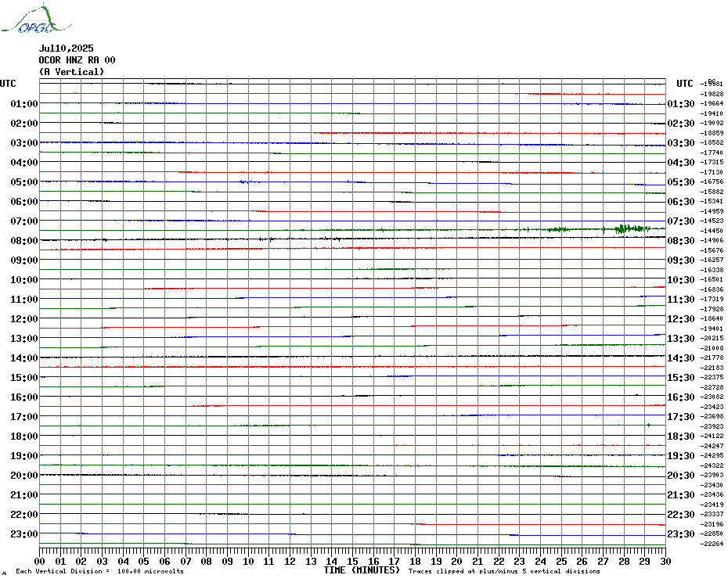This screenshot has width=728, height=582.
Task: Click the '09:30' time label on right axis
Action: (681, 260)
